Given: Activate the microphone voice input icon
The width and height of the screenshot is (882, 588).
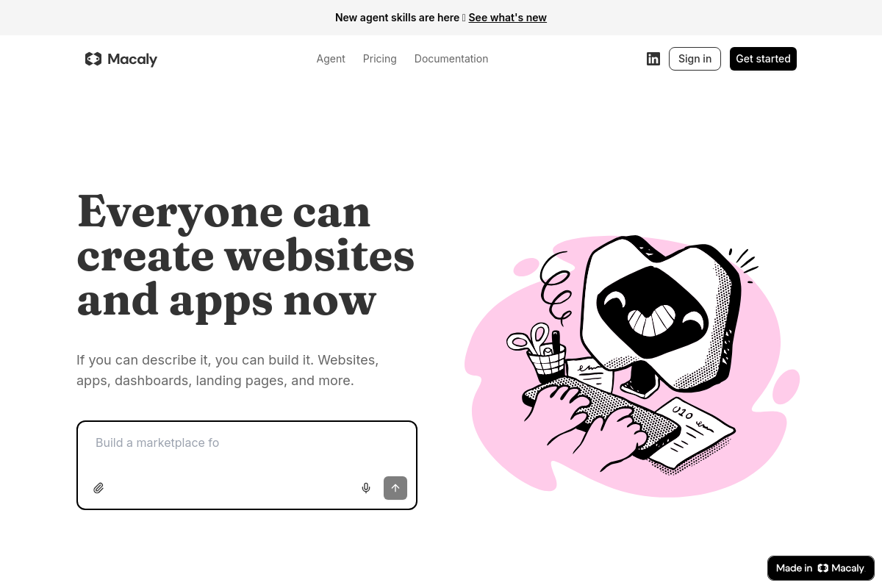Looking at the screenshot, I should coord(366,488).
